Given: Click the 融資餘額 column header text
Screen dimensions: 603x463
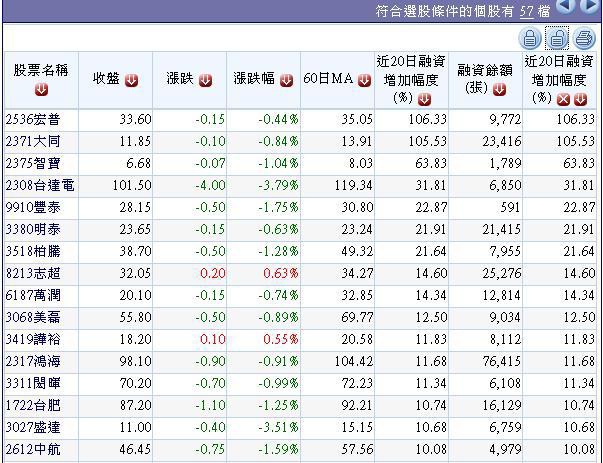Looking at the screenshot, I should [485, 71].
